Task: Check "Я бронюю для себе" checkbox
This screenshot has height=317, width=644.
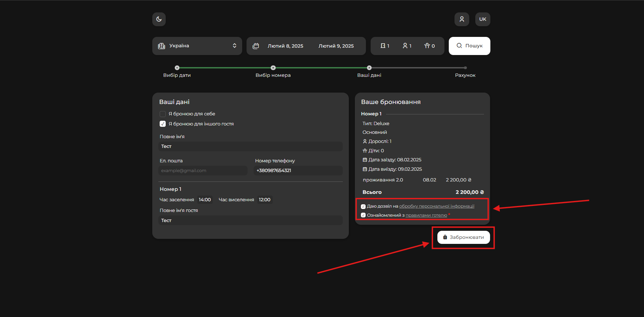Action: 163,114
